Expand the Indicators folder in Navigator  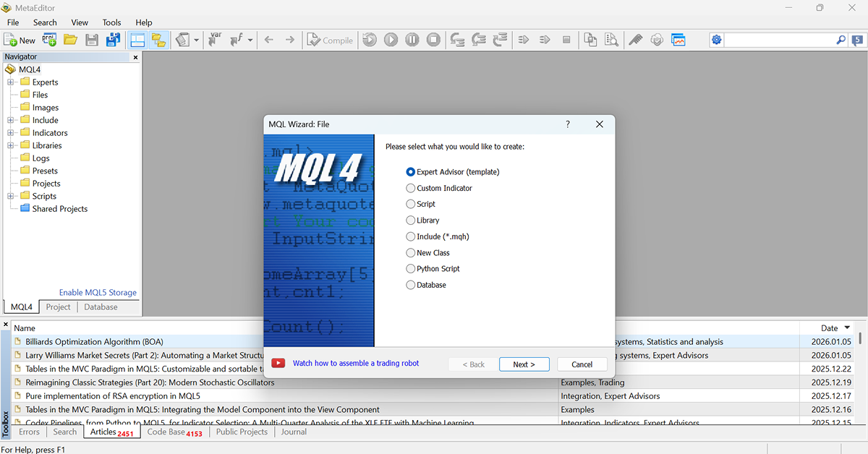tap(11, 132)
